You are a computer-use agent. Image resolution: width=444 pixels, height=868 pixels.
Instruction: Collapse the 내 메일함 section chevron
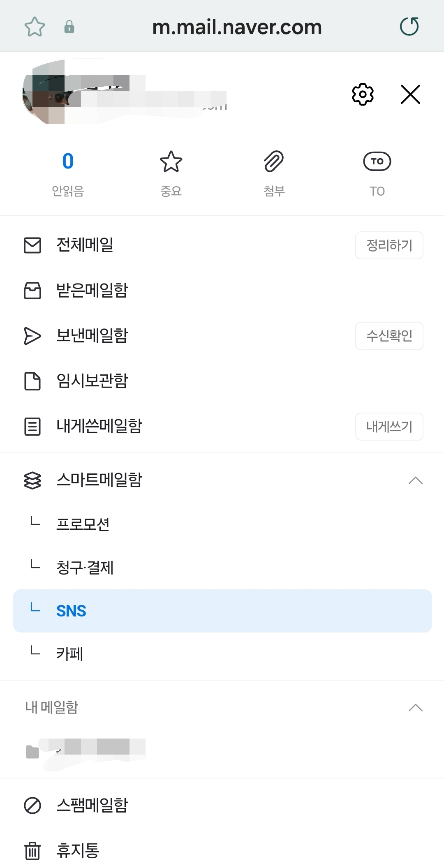[416, 707]
